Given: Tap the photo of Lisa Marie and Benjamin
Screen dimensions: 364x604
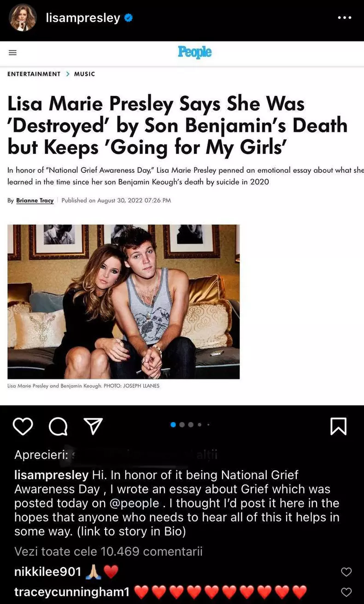Looking at the screenshot, I should coord(123,302).
